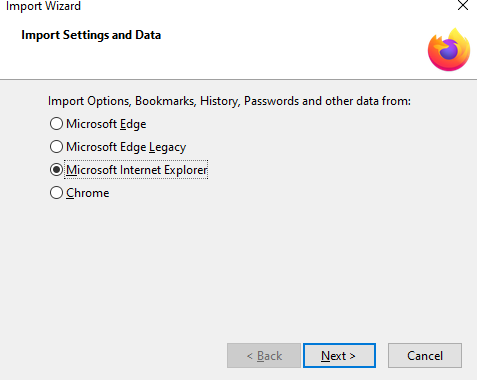Choose the 'Chrome' label as import source
The height and width of the screenshot is (380, 477).
(88, 193)
